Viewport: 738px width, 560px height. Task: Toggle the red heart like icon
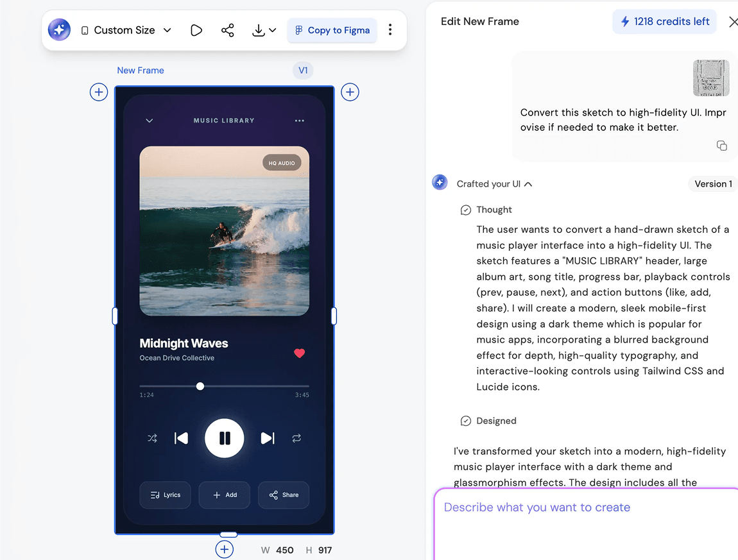click(x=299, y=353)
